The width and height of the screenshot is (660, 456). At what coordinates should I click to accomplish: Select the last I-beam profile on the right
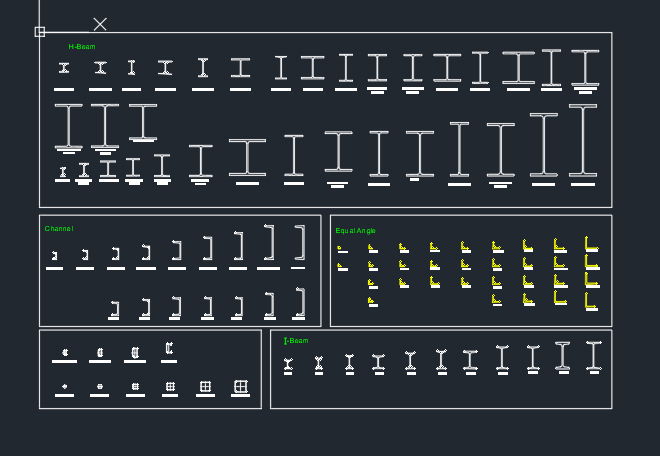594,356
